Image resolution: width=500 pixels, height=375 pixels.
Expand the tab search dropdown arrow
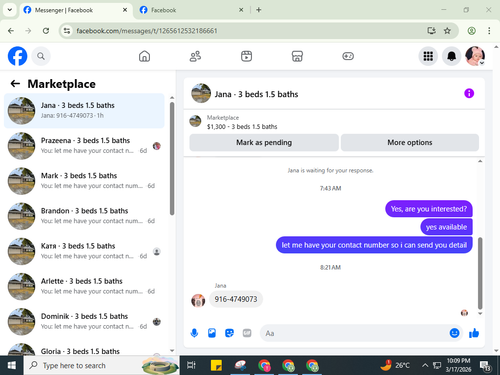point(10,10)
